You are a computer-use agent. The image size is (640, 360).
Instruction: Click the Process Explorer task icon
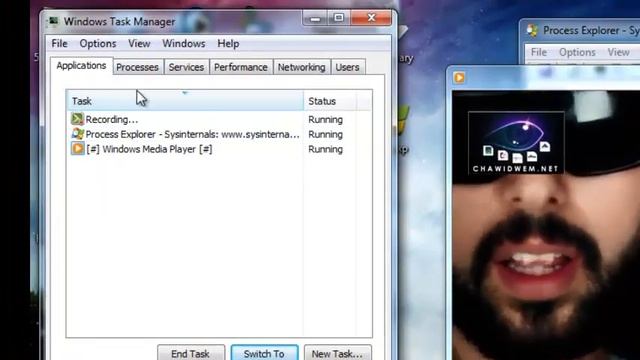coord(77,133)
